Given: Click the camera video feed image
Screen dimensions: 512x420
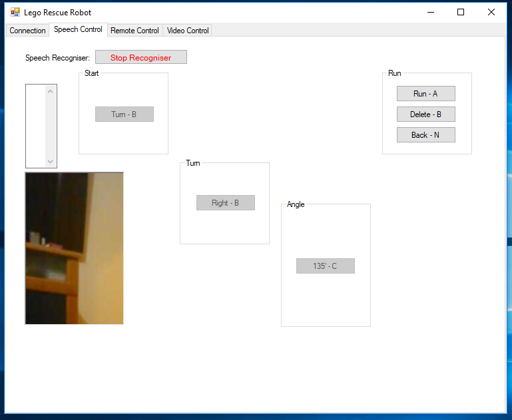Looking at the screenshot, I should tap(74, 248).
